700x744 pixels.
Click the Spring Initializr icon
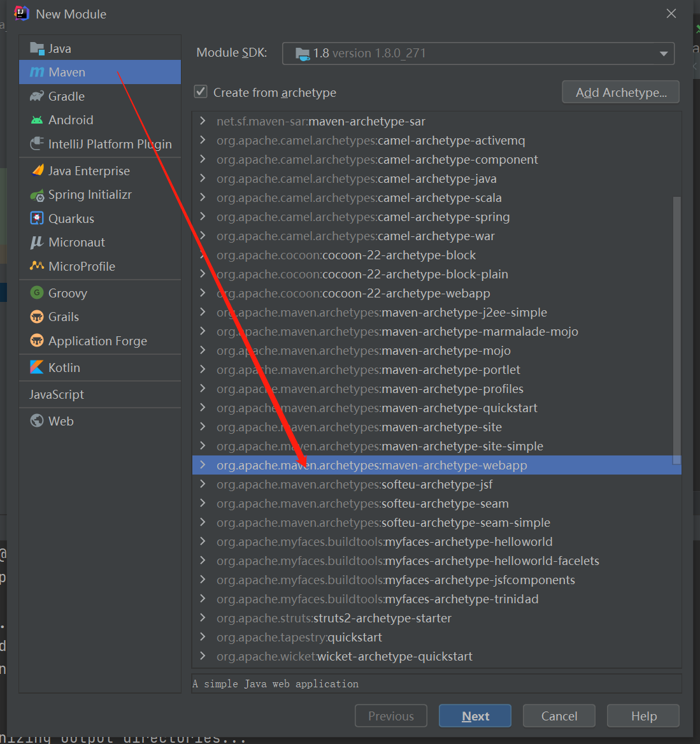(36, 194)
